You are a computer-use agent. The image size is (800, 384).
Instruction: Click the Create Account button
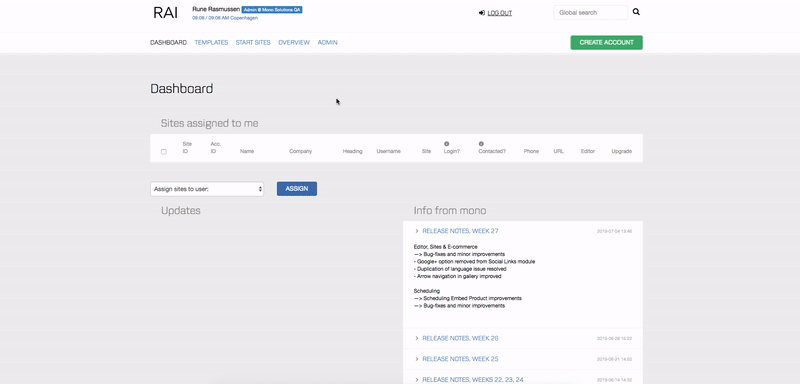607,42
